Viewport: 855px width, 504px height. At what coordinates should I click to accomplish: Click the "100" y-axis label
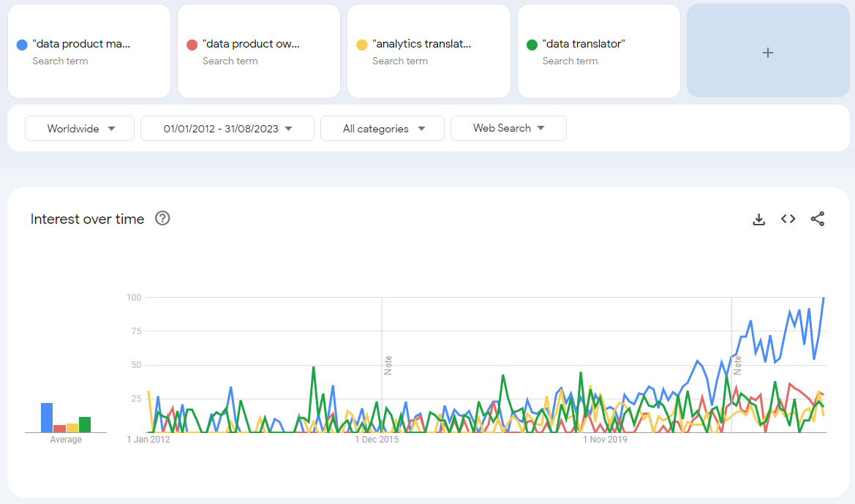tap(134, 297)
